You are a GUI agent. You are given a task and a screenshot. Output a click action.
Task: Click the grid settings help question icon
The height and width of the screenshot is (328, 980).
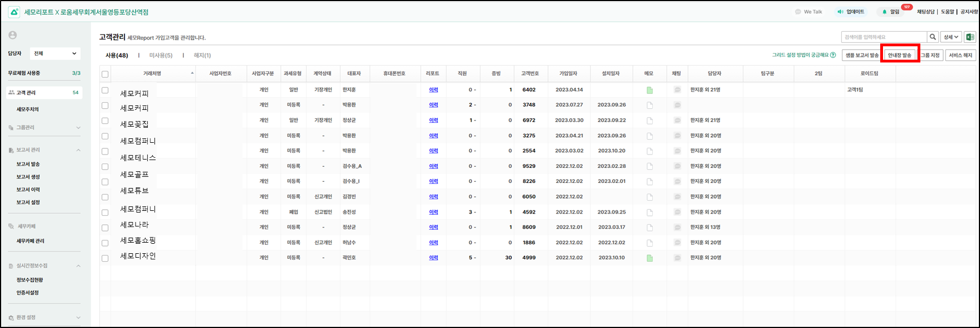[833, 55]
